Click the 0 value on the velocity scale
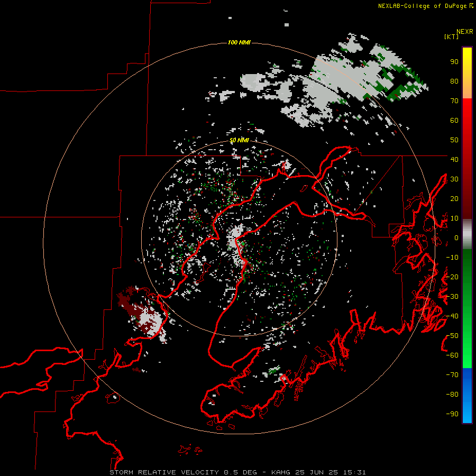 pyautogui.click(x=456, y=238)
